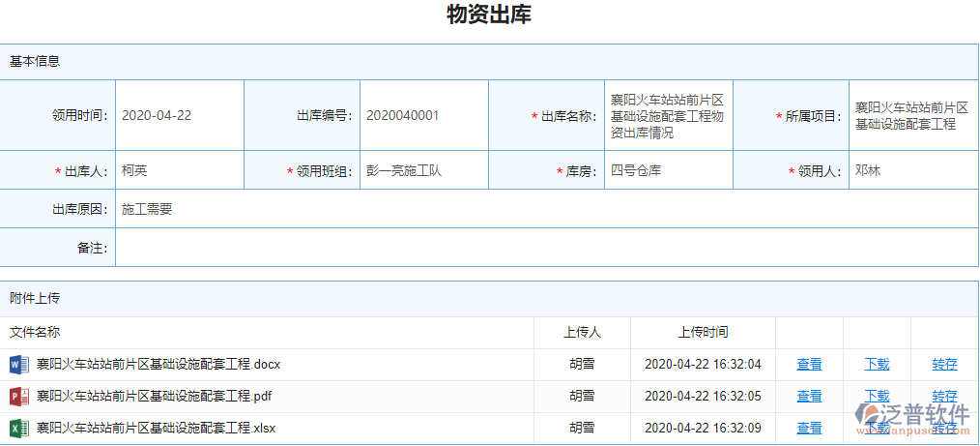Click the 出库编号 field 2020040001

tap(424, 115)
